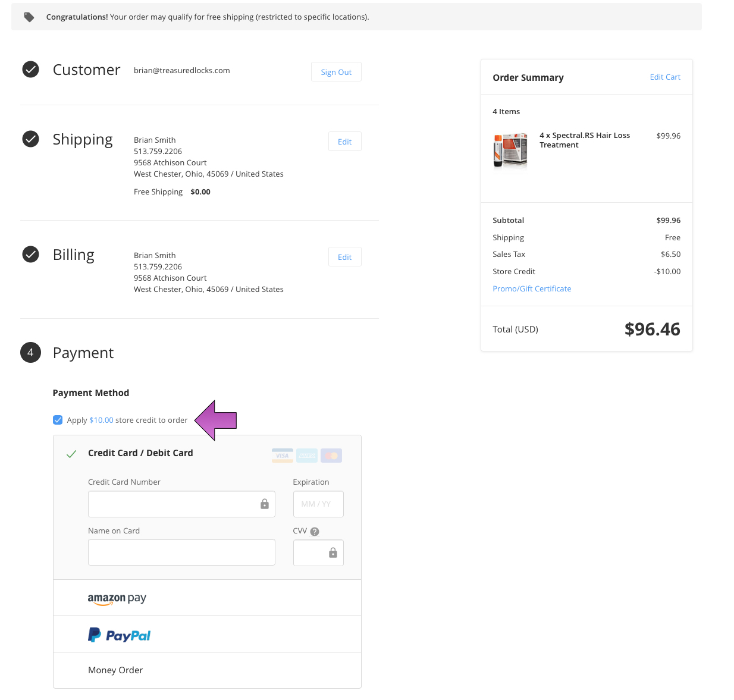The width and height of the screenshot is (734, 700).
Task: Select Credit Card / Debit Card payment option
Action: pyautogui.click(x=140, y=453)
